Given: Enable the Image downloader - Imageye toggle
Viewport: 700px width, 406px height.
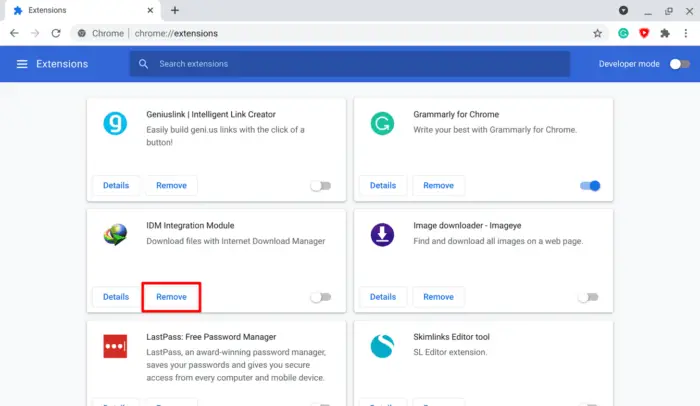Looking at the screenshot, I should click(588, 297).
